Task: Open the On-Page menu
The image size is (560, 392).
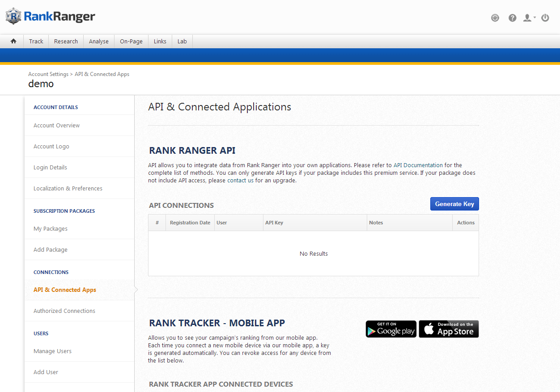Action: (131, 41)
